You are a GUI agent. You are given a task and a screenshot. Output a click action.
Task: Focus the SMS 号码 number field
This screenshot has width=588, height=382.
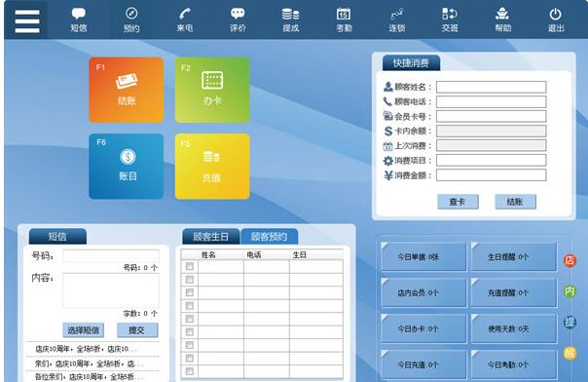click(x=111, y=256)
